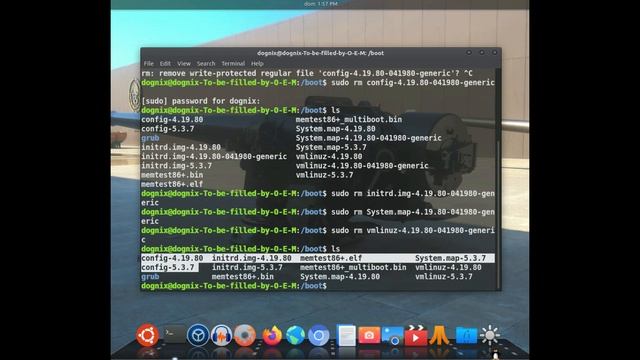Click 'memtest86+.elf' in first listing

pyautogui.click(x=172, y=184)
